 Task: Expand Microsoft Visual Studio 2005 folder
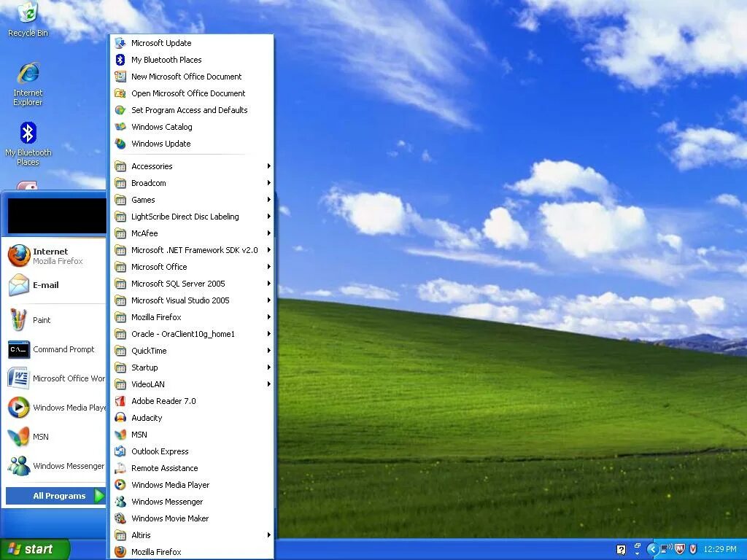click(x=192, y=300)
